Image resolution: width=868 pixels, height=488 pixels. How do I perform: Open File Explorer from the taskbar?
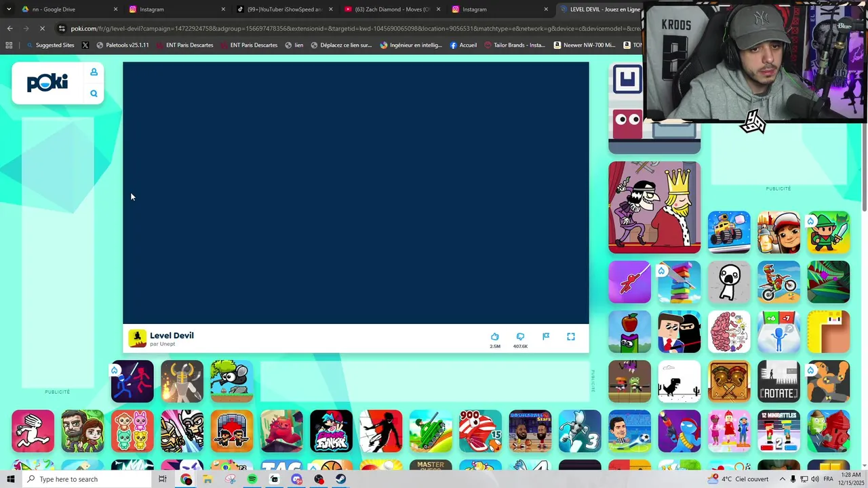point(208,479)
